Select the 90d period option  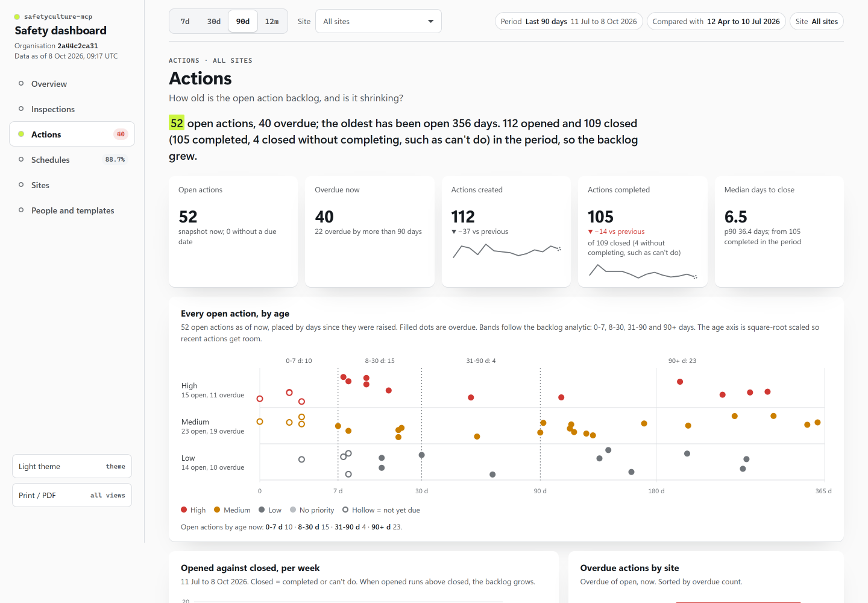click(243, 21)
